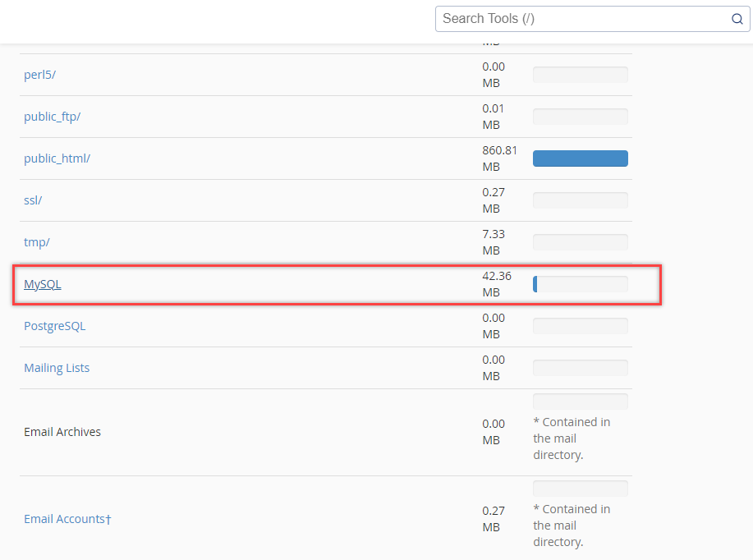Click the highlighted MySQL row
Image resolution: width=753 pixels, height=560 pixels.
click(x=328, y=283)
